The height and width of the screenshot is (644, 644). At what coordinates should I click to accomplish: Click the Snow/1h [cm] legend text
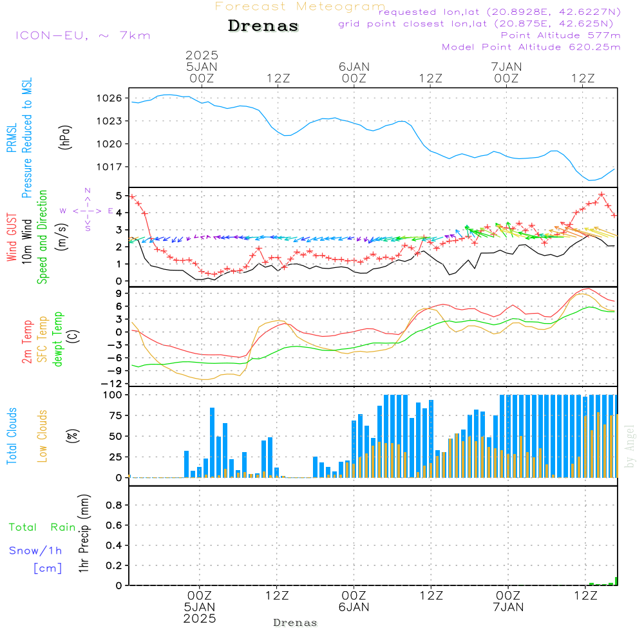[x=35, y=559]
